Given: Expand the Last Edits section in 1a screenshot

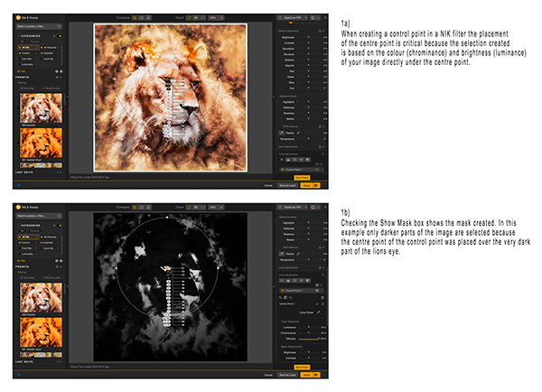Looking at the screenshot, I should (59, 173).
